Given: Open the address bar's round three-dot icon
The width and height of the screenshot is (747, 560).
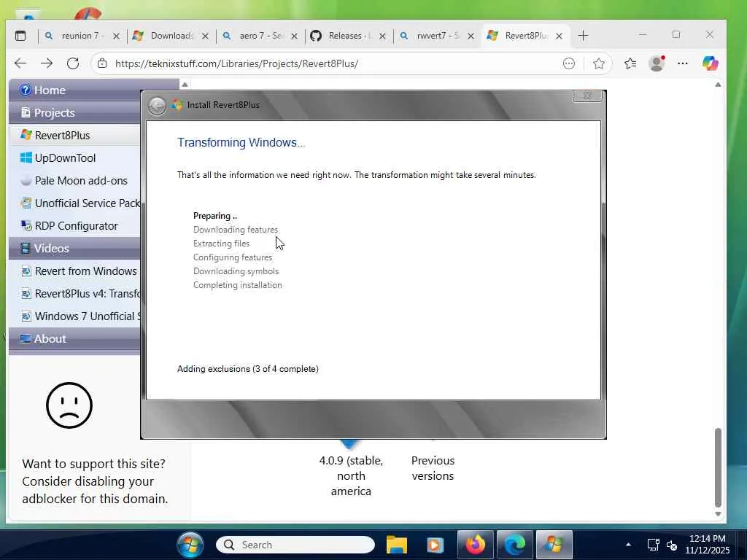Looking at the screenshot, I should 569,63.
